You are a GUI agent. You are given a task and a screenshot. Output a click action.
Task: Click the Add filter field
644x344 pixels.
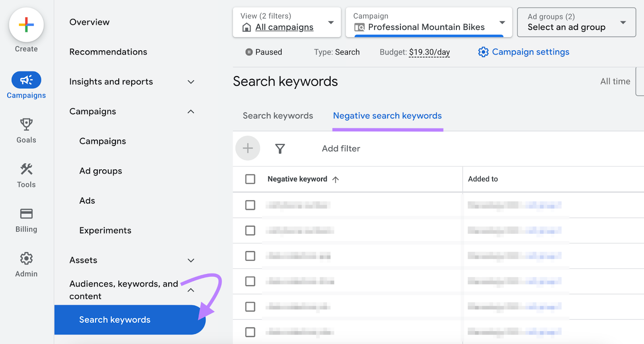click(x=341, y=149)
